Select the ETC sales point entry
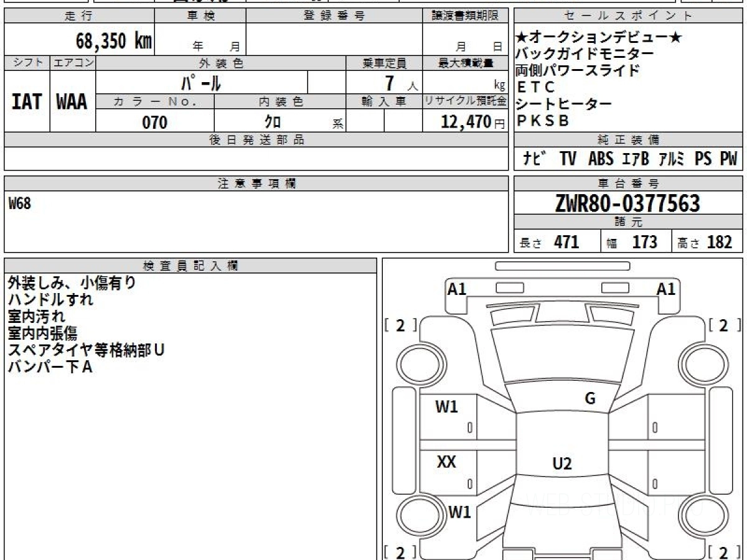The height and width of the screenshot is (560, 747). pyautogui.click(x=536, y=87)
